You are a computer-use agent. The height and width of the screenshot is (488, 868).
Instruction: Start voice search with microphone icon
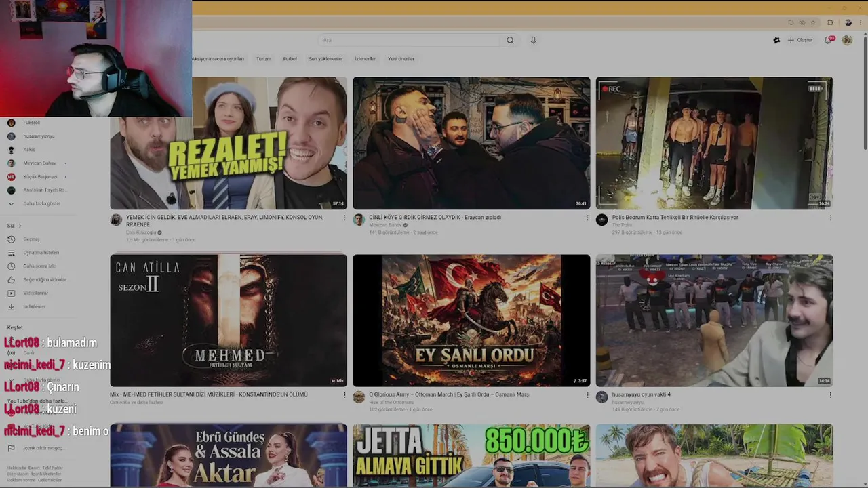click(533, 40)
